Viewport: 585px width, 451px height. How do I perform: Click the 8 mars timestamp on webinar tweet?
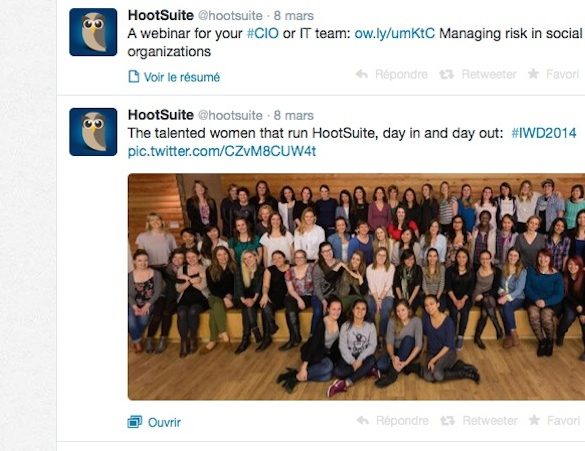294,16
